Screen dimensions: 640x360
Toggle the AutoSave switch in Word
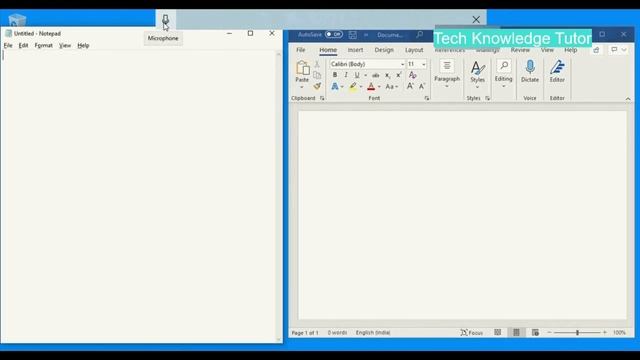coord(333,35)
